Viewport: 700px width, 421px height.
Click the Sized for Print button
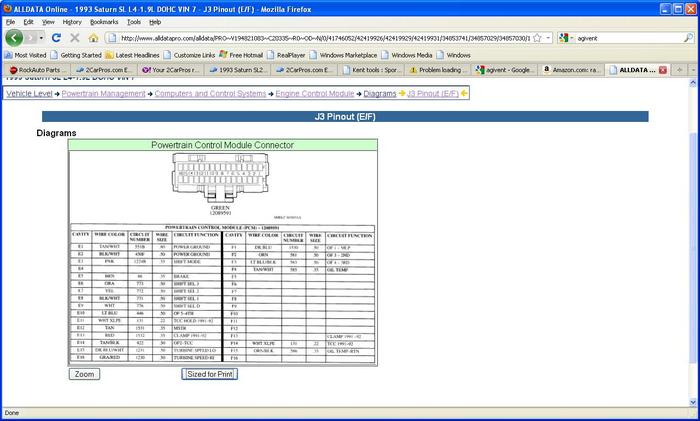[x=210, y=374]
